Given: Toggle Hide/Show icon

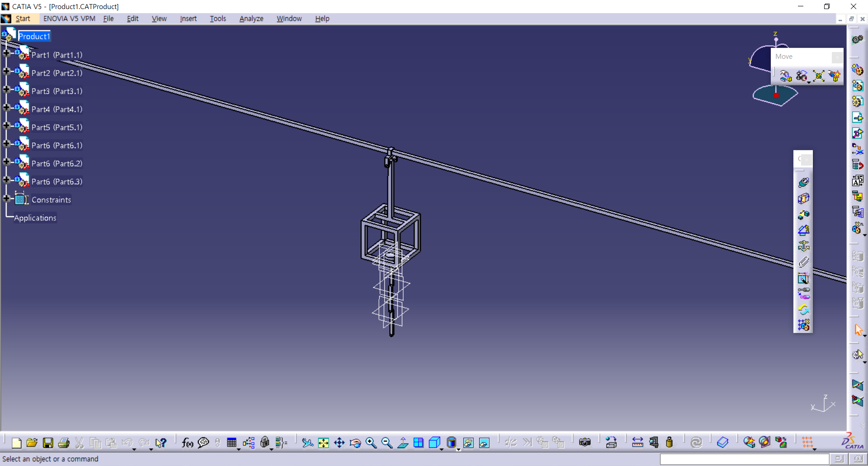Looking at the screenshot, I should pos(468,442).
